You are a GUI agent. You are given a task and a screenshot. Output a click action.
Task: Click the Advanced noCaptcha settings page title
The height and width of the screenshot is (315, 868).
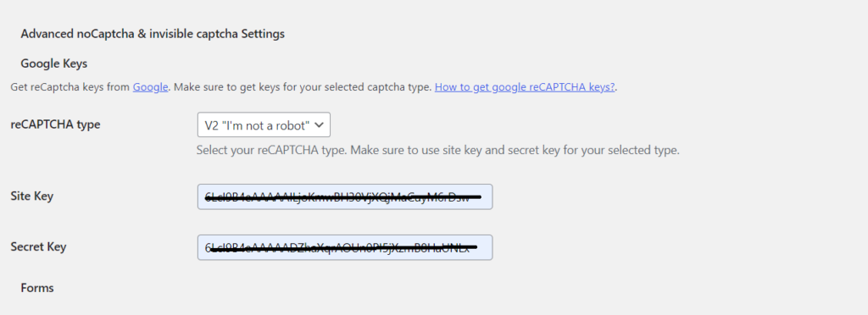pos(153,34)
